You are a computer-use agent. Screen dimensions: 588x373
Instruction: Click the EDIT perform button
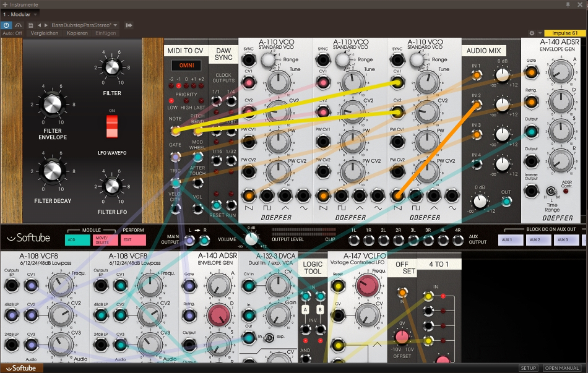pos(133,240)
